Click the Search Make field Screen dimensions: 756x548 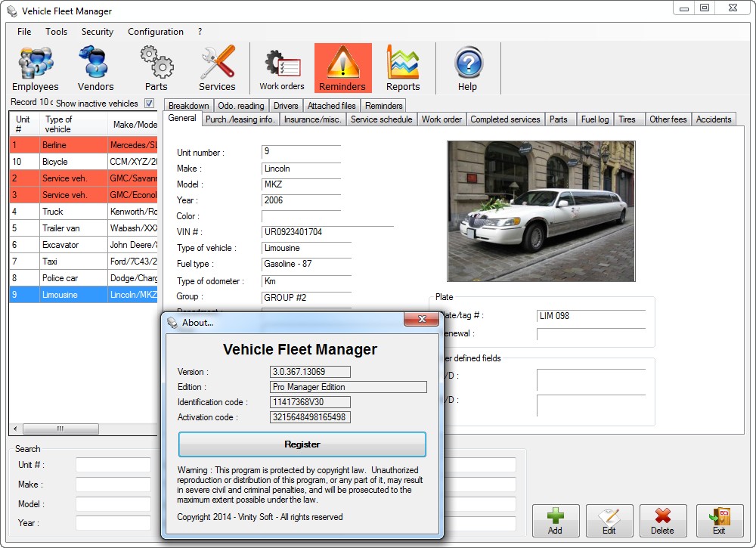tap(113, 485)
